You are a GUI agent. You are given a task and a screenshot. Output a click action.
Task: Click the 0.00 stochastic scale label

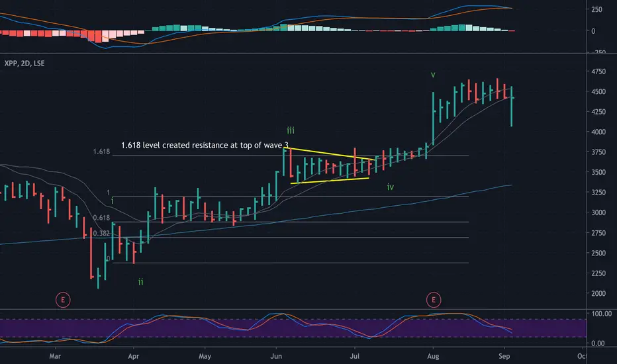click(598, 343)
